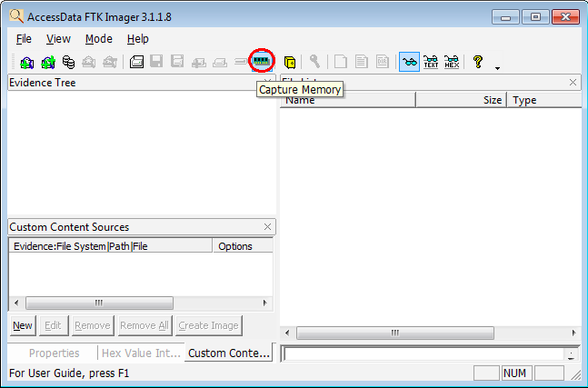Sort file list by Size column
The width and height of the screenshot is (588, 388).
(x=462, y=100)
